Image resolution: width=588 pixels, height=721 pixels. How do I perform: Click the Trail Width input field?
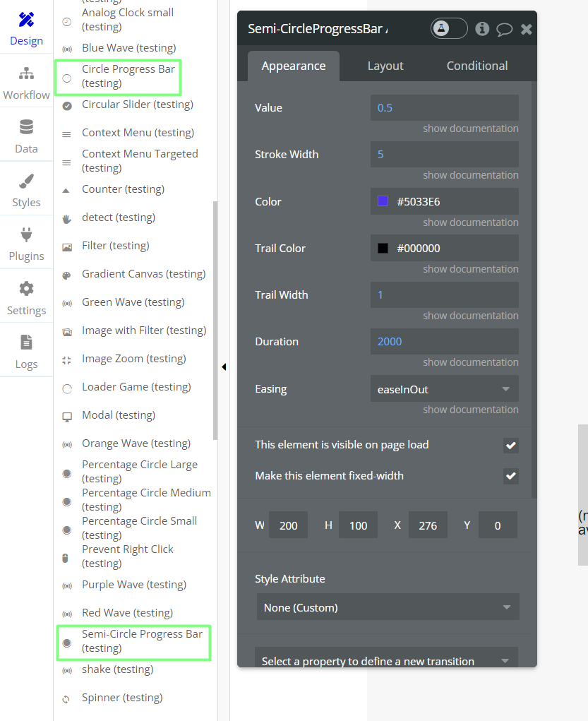coord(445,294)
